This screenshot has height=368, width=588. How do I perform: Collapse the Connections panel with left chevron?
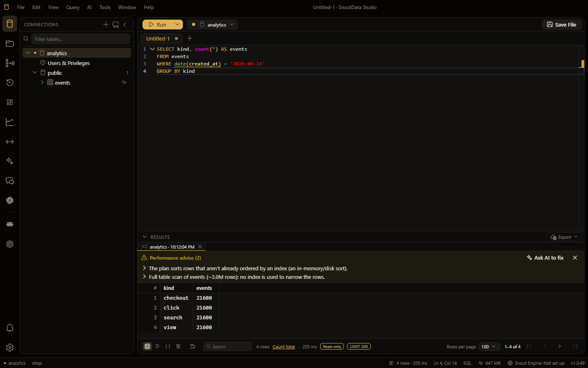[x=125, y=25]
